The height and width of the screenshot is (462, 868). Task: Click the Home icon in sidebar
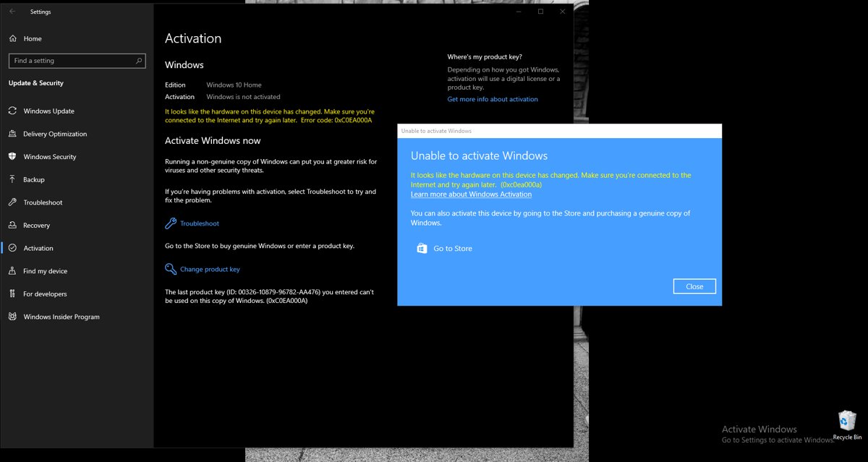[x=12, y=38]
